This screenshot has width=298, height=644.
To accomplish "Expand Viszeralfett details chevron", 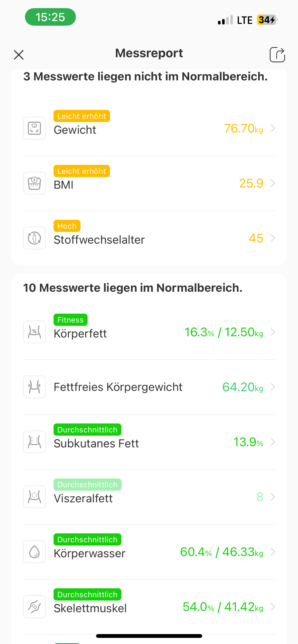I will [273, 497].
